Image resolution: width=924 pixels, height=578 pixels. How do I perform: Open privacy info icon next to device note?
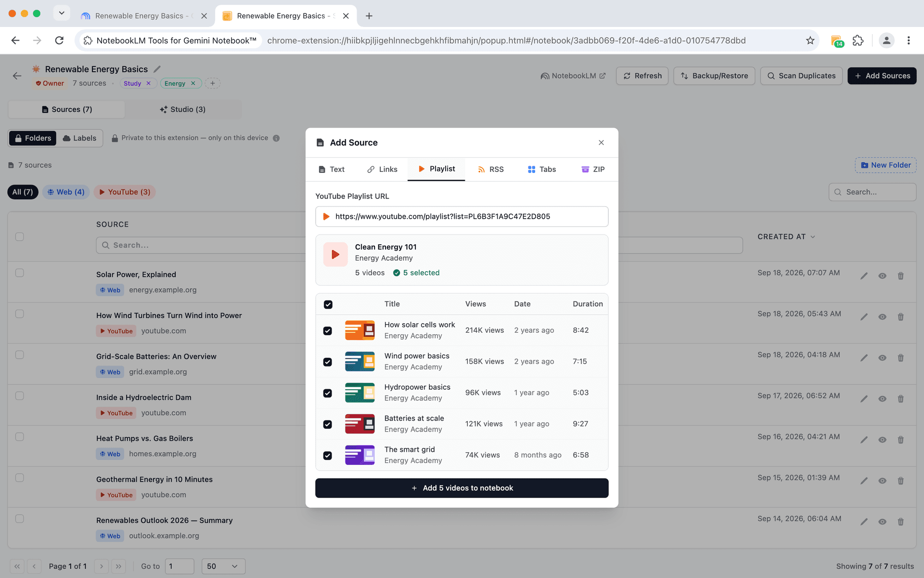click(x=276, y=138)
